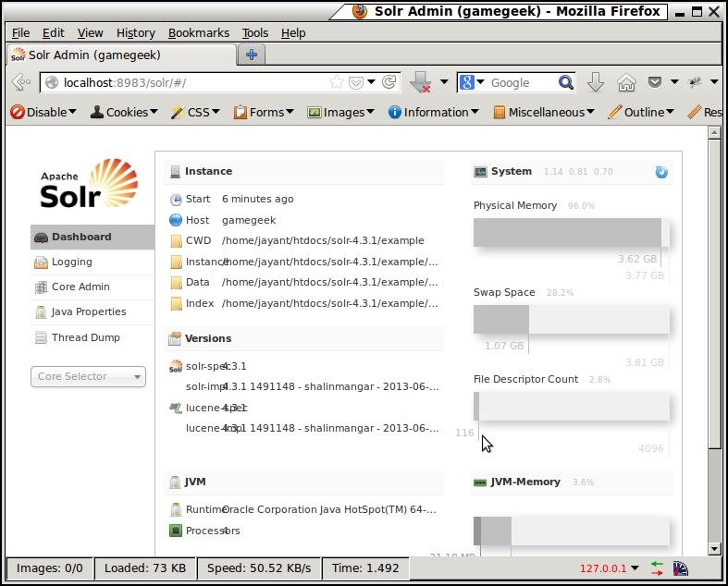728x586 pixels.
Task: Click the browser back arrow button
Action: pos(21,82)
